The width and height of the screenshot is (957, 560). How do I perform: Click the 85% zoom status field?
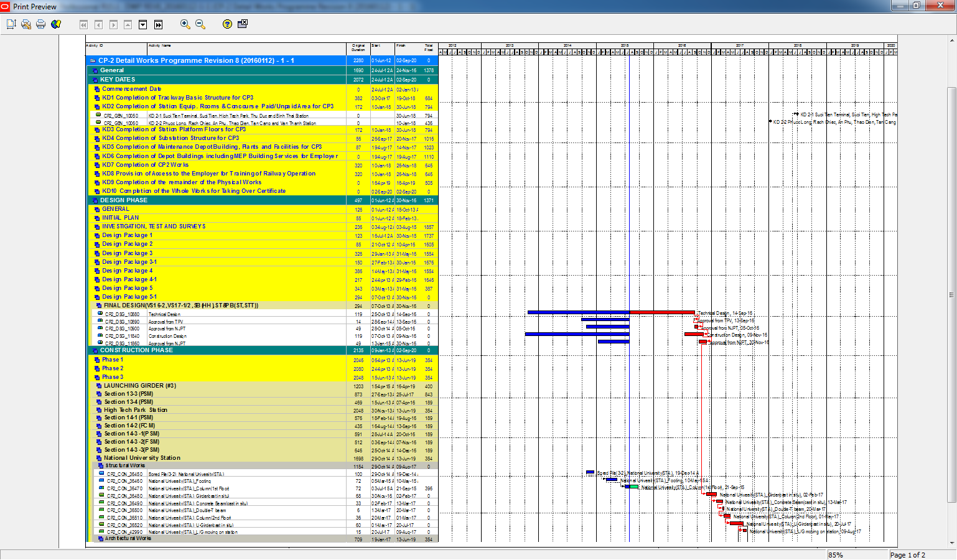(857, 555)
